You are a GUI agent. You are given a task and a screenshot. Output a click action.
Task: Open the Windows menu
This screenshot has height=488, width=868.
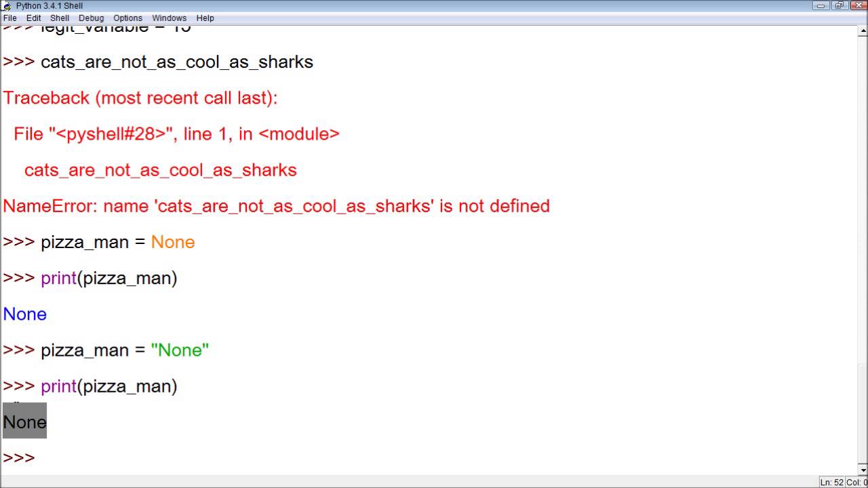click(169, 18)
